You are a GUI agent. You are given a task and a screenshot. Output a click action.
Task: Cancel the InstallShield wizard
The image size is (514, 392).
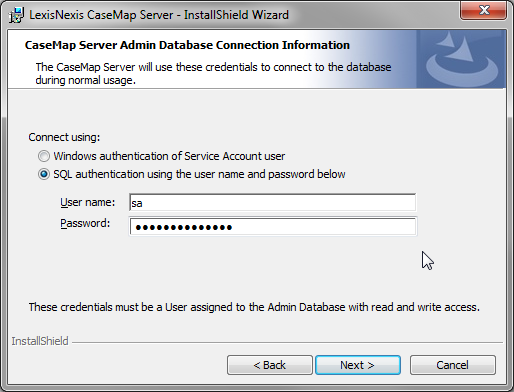pos(453,365)
